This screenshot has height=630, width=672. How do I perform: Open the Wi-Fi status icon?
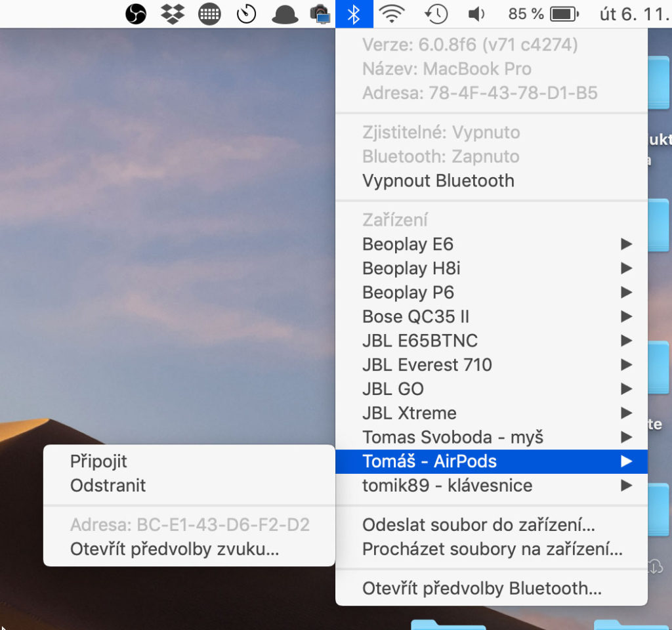392,13
